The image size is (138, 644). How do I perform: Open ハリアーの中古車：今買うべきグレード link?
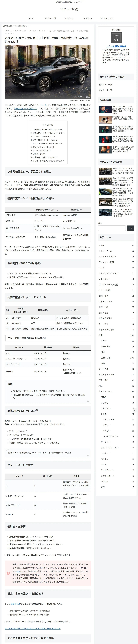tap(33, 629)
